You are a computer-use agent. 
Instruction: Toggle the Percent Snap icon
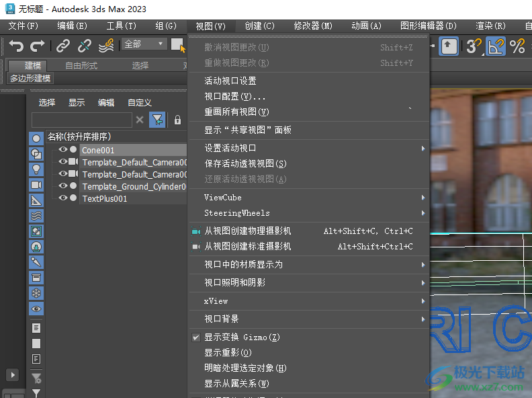pyautogui.click(x=517, y=46)
